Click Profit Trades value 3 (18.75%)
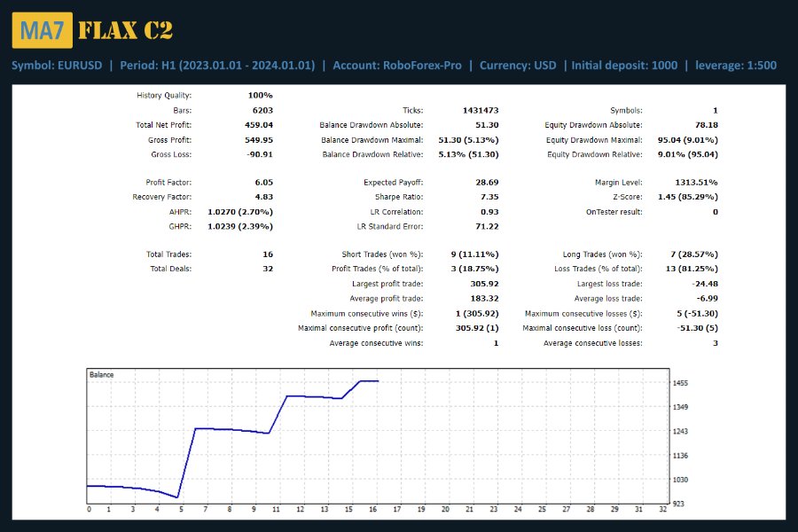 click(x=474, y=269)
